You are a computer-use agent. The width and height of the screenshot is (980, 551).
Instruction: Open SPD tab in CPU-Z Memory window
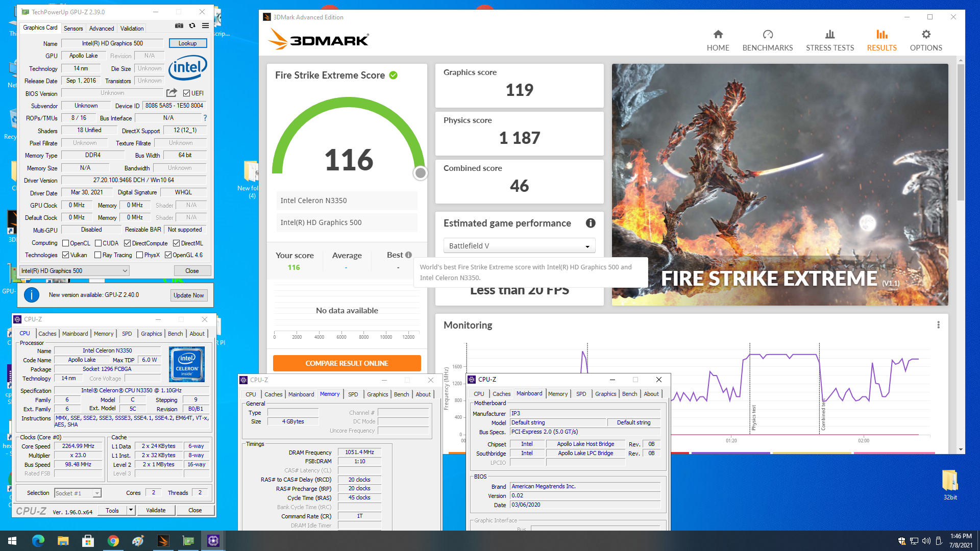click(x=353, y=394)
